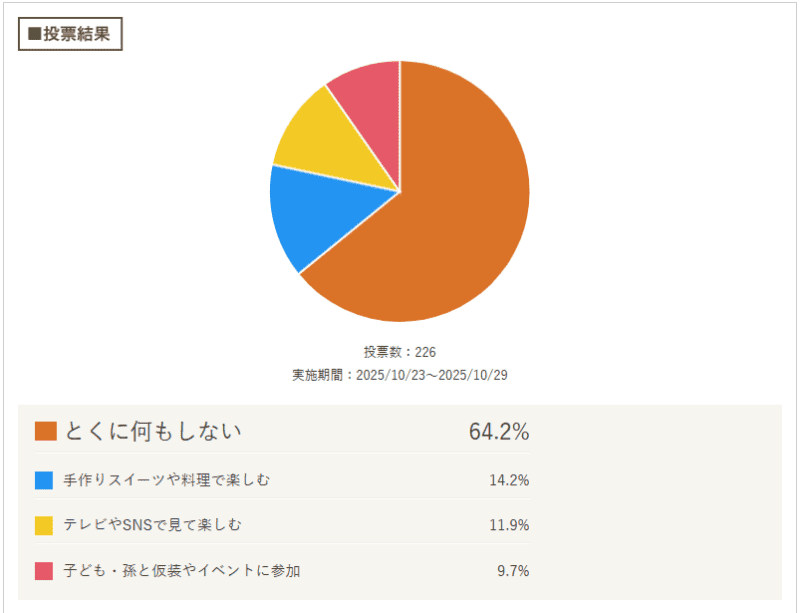Click the 実施期間 date range text
Viewport: 800px width, 613px height.
[400, 375]
